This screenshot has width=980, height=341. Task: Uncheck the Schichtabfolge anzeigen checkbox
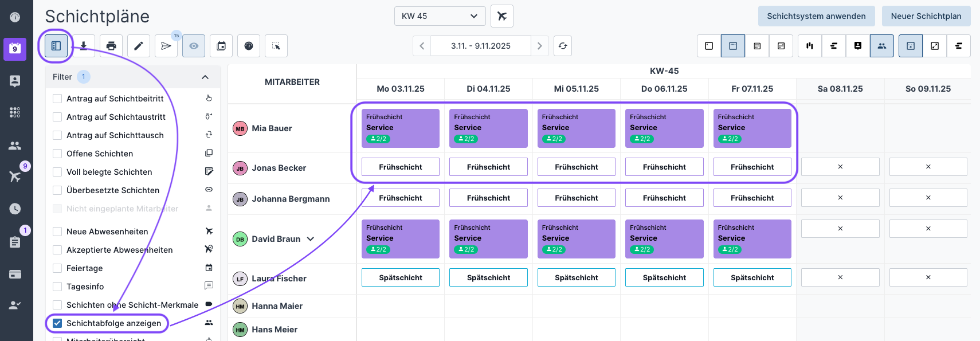(x=57, y=323)
